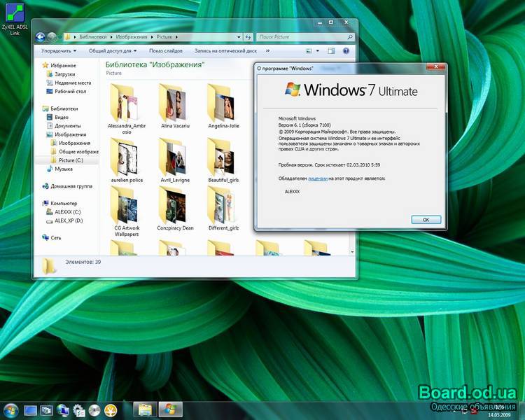
Task: Click Запись на оптический диск
Action: click(x=225, y=50)
